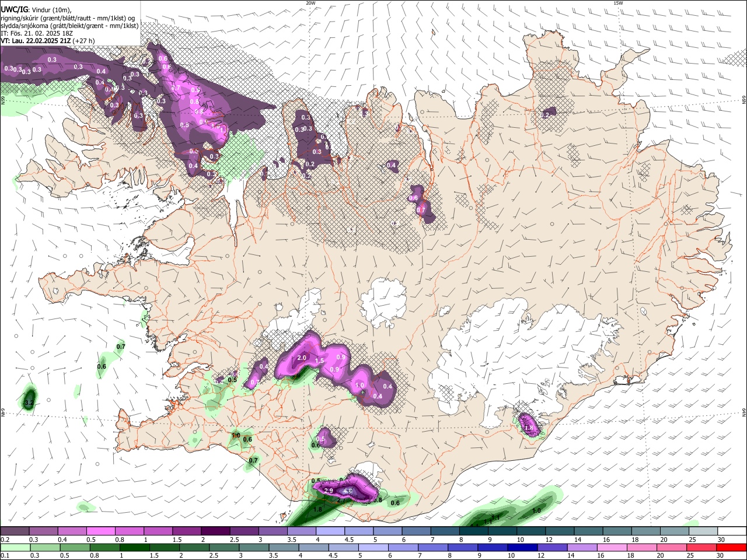Pick the bright magenta 0.5–0.8 snow legend swatch
Viewport: 747px width, 560px height.
coord(101,531)
